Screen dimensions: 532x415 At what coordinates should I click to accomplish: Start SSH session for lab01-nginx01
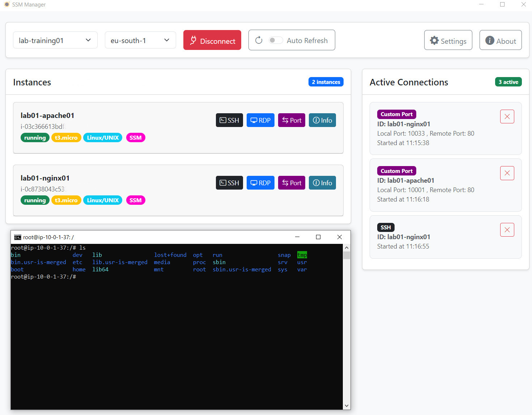coord(229,183)
